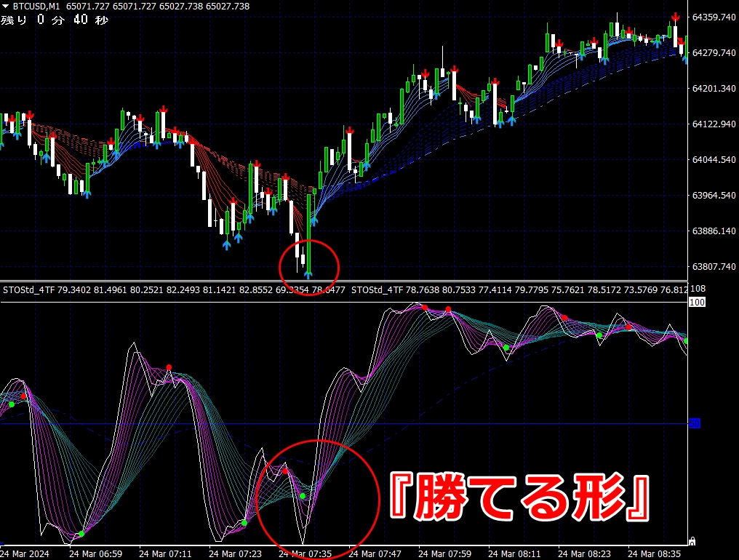The height and width of the screenshot is (560, 739).
Task: Click the blue 50 level label
Action: click(695, 423)
